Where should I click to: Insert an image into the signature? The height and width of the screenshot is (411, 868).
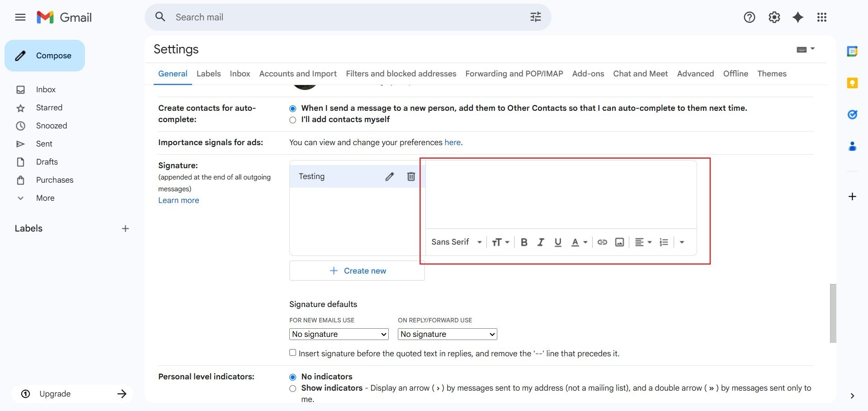619,242
